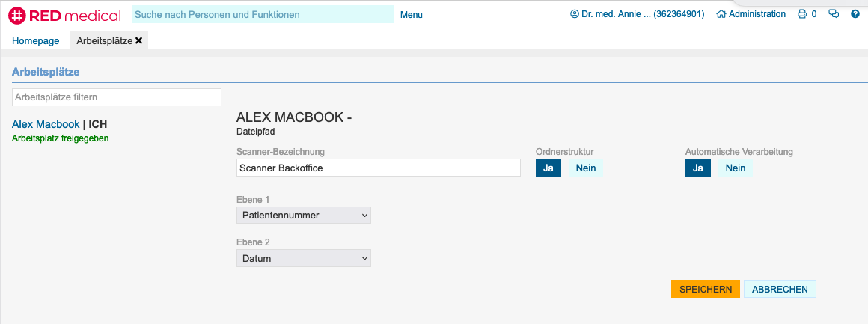
Task: Enable Automatische Verarbeitung with Ja
Action: 697,168
